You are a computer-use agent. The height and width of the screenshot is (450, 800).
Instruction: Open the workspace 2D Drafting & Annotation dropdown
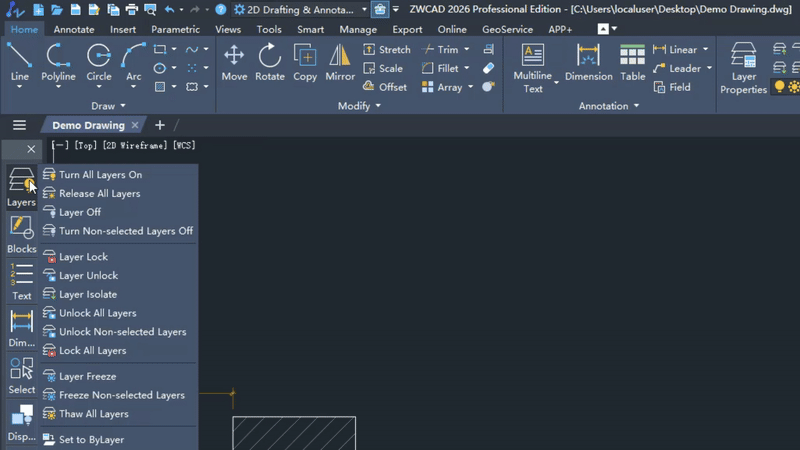[301, 9]
